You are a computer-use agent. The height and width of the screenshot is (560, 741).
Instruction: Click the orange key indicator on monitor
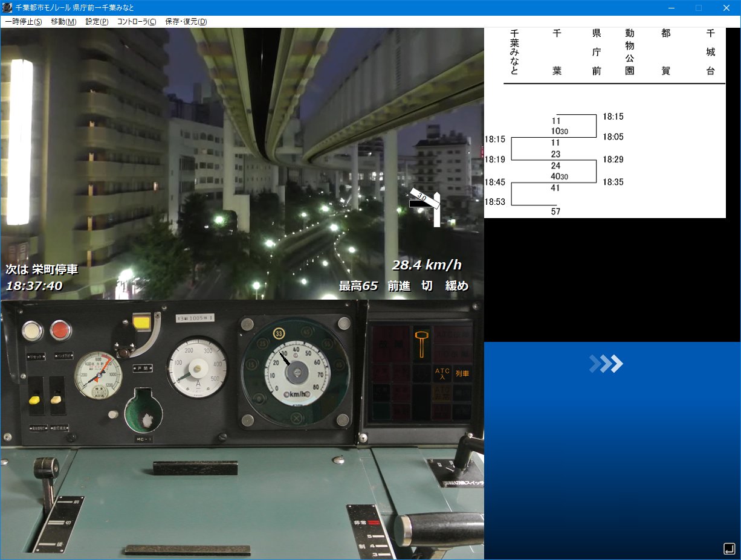coord(422,344)
